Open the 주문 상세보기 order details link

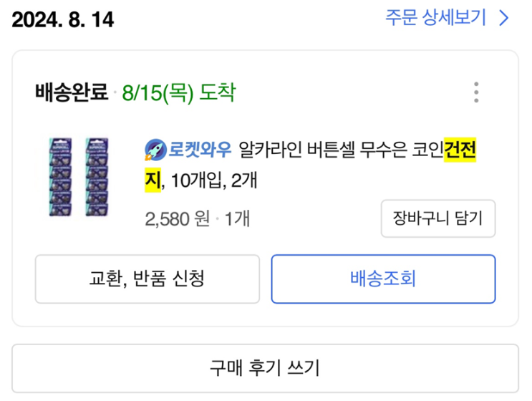[435, 18]
